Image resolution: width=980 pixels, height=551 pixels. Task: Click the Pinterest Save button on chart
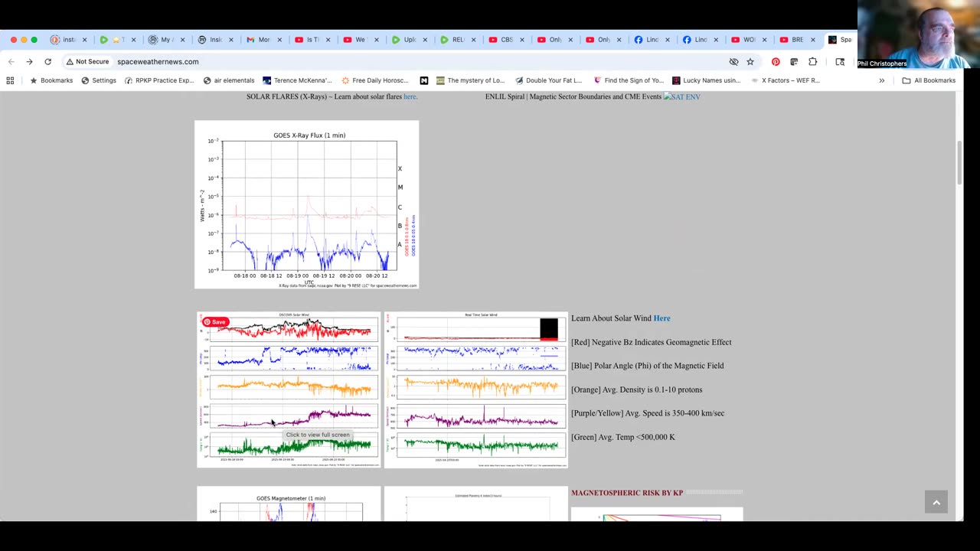tap(214, 322)
